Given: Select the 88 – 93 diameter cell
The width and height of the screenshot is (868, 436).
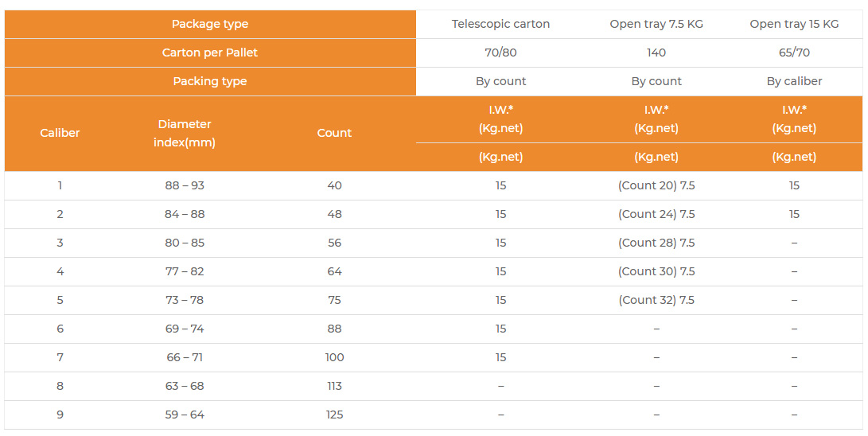Looking at the screenshot, I should [185, 185].
